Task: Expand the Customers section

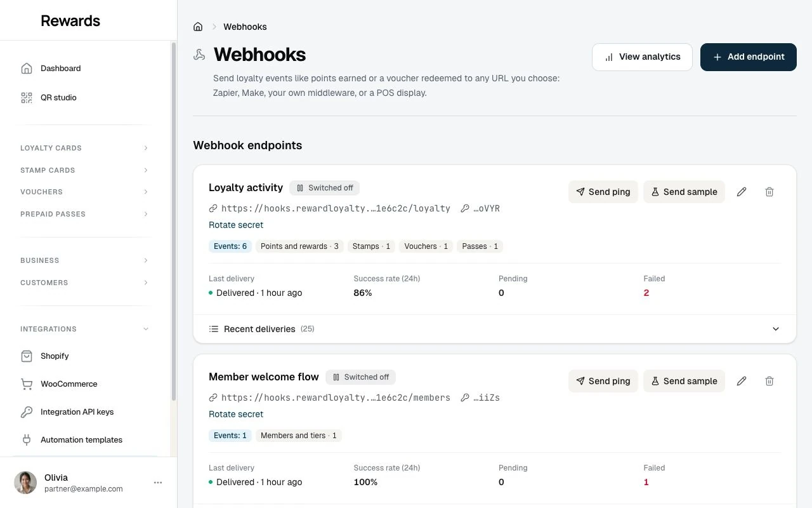Action: coord(86,283)
